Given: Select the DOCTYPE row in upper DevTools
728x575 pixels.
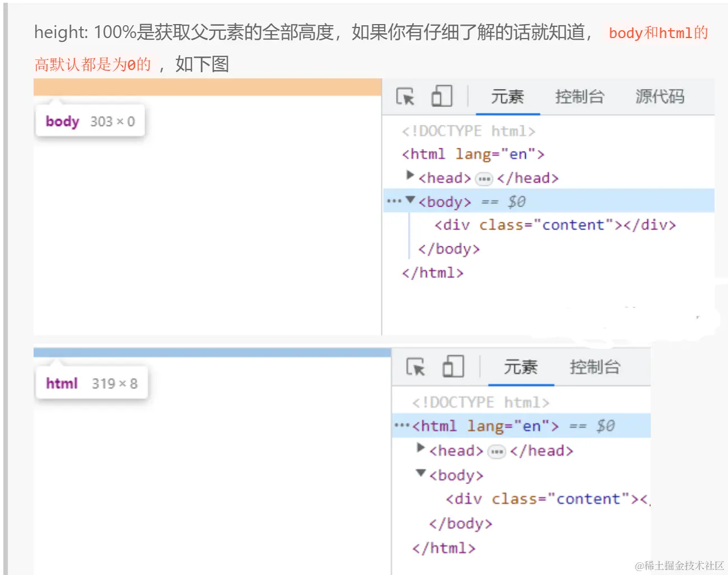Looking at the screenshot, I should coord(469,131).
